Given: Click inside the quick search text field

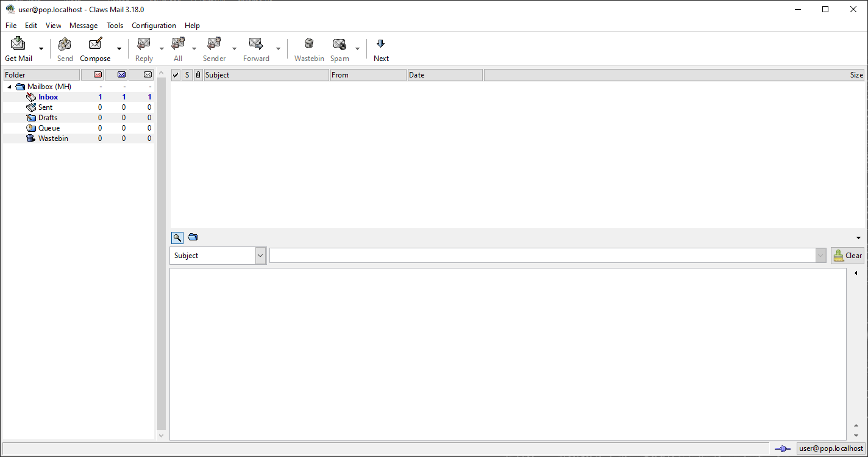Looking at the screenshot, I should click(542, 255).
